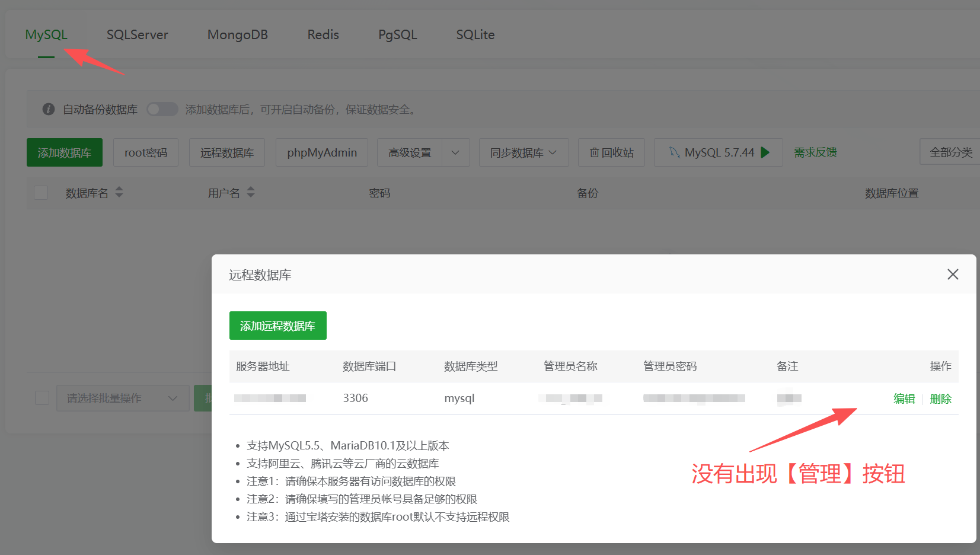Screen dimensions: 980x555
Task: Open the SQLServer tab
Action: 137,34
